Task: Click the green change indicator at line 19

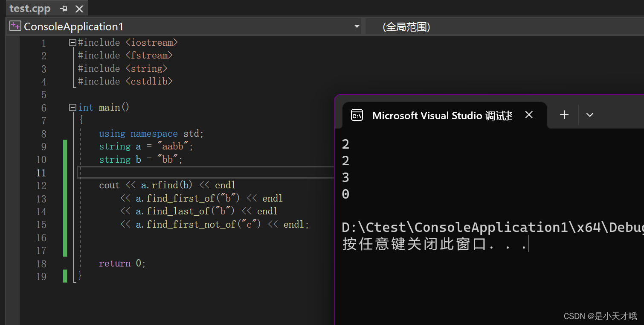Action: pos(64,277)
